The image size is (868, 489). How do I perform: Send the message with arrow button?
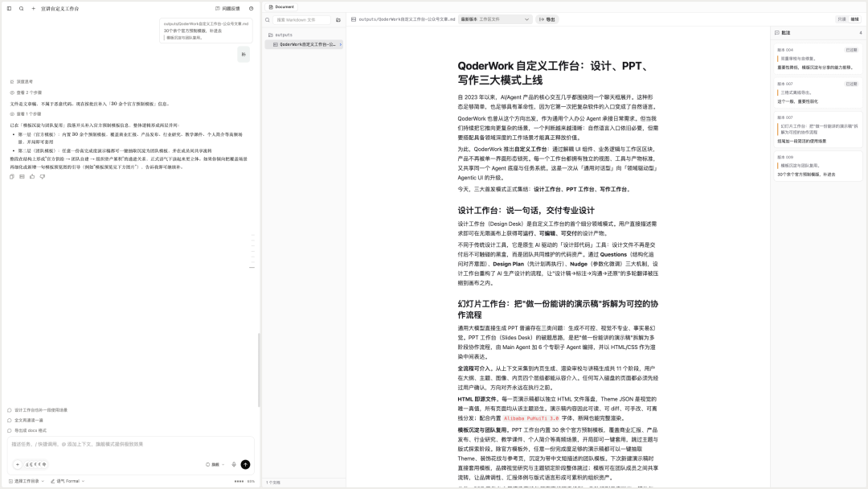point(245,465)
